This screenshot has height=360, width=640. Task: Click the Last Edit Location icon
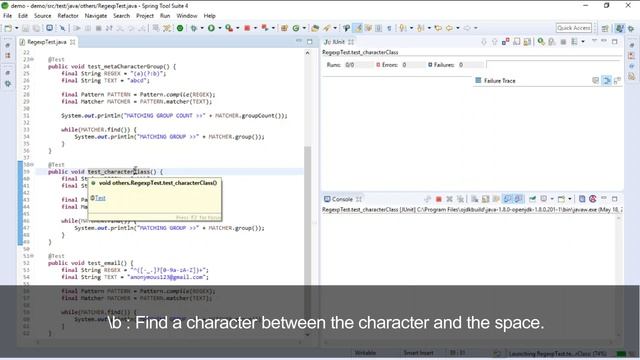(x=438, y=28)
